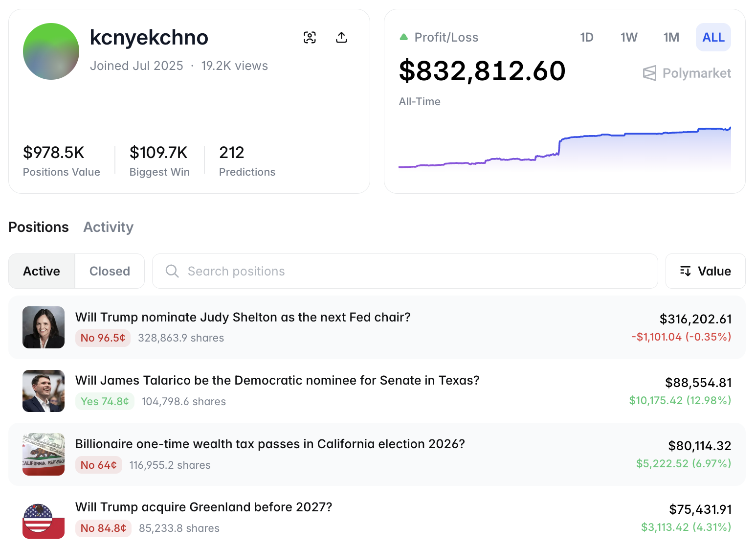Click the Yes 74.8¢ outcome badge
This screenshot has width=756, height=549.
pyautogui.click(x=105, y=401)
